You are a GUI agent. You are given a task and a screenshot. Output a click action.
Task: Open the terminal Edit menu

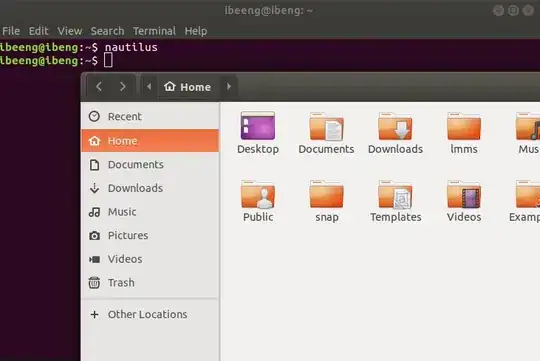coord(38,31)
